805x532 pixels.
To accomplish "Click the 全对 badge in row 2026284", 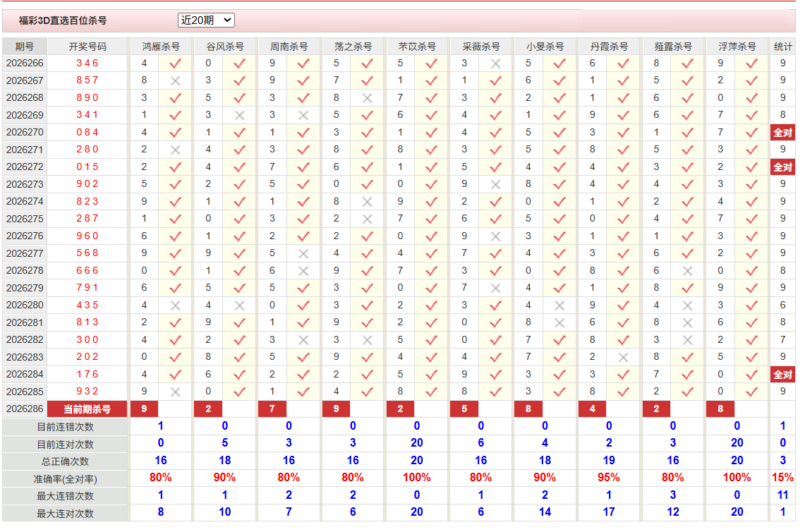I will click(x=782, y=375).
